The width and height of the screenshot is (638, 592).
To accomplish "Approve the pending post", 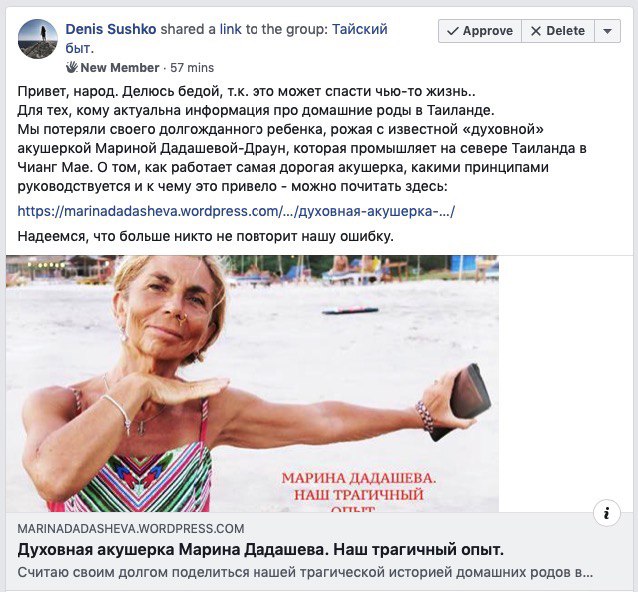I will coord(480,31).
